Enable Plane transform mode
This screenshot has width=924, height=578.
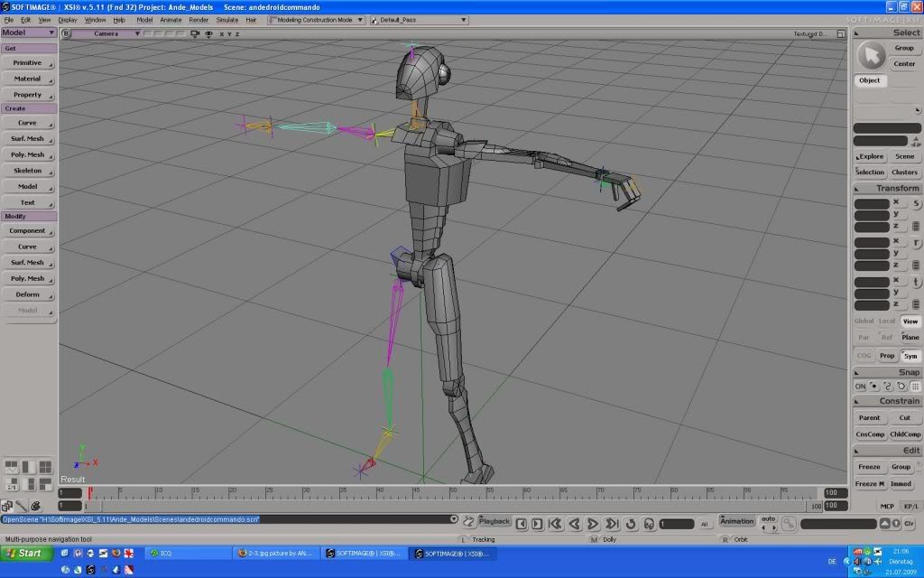[910, 338]
